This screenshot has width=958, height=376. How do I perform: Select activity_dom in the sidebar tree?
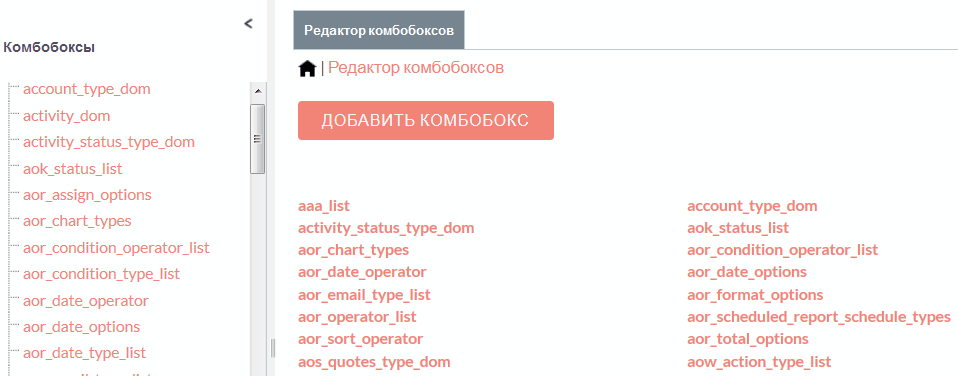click(67, 116)
